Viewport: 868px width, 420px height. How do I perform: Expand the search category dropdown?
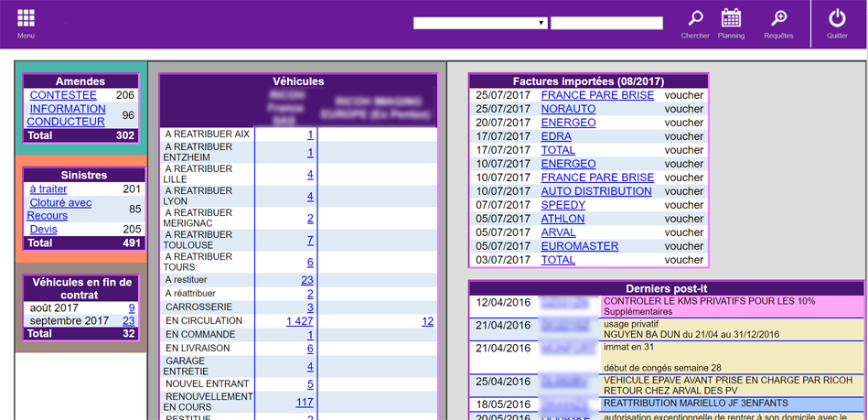coord(480,23)
